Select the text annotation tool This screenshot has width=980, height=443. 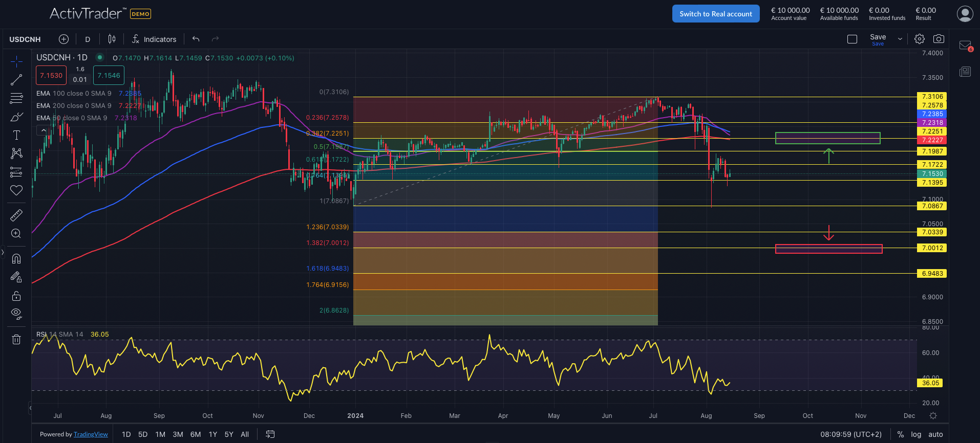pyautogui.click(x=16, y=135)
